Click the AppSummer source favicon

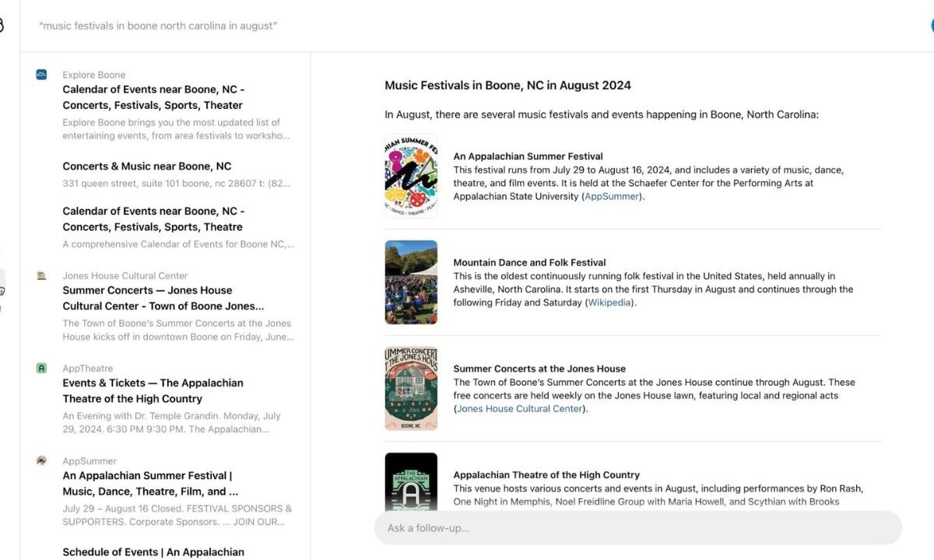coord(41,460)
